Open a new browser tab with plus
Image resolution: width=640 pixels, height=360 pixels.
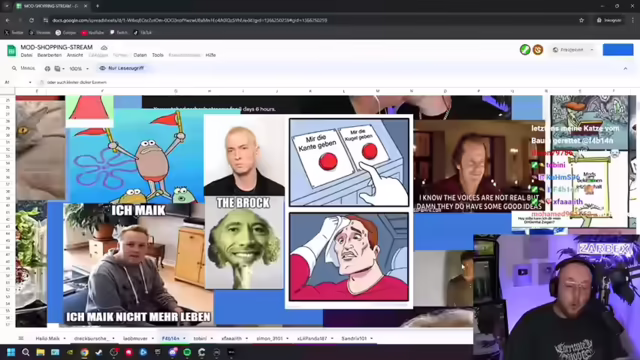pos(98,6)
